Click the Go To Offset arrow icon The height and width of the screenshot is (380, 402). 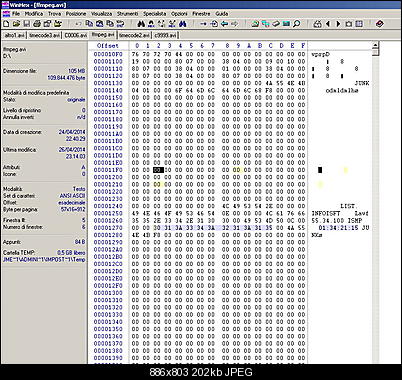tap(203, 24)
